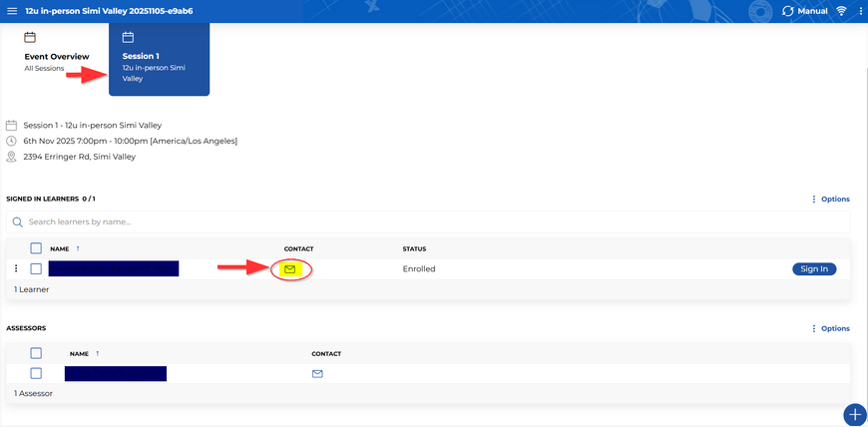Click the search learners by name field
Screen dimensions: 868x427
coord(429,221)
